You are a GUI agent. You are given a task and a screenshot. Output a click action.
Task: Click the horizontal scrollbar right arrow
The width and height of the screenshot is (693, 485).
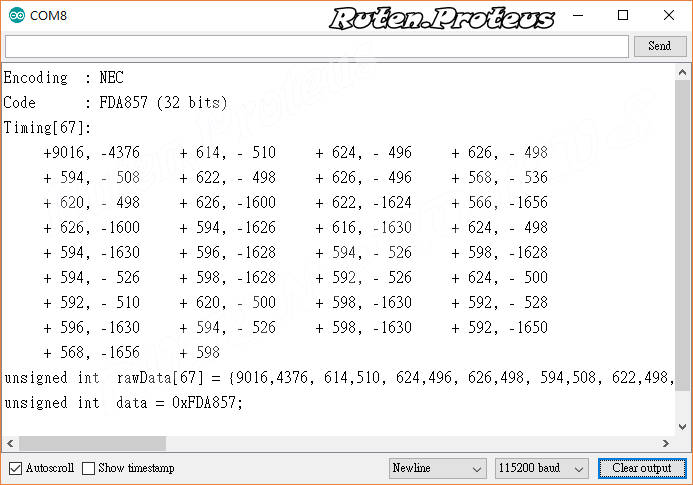666,443
